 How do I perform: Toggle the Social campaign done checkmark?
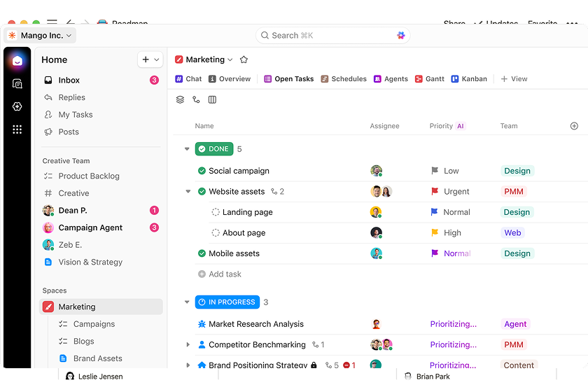202,171
